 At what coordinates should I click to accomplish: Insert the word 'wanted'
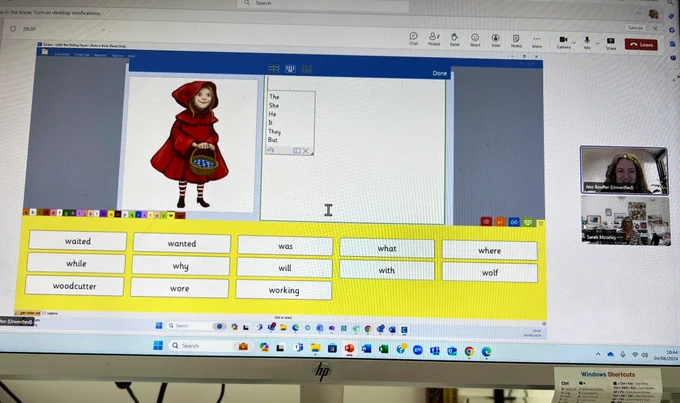(x=182, y=243)
